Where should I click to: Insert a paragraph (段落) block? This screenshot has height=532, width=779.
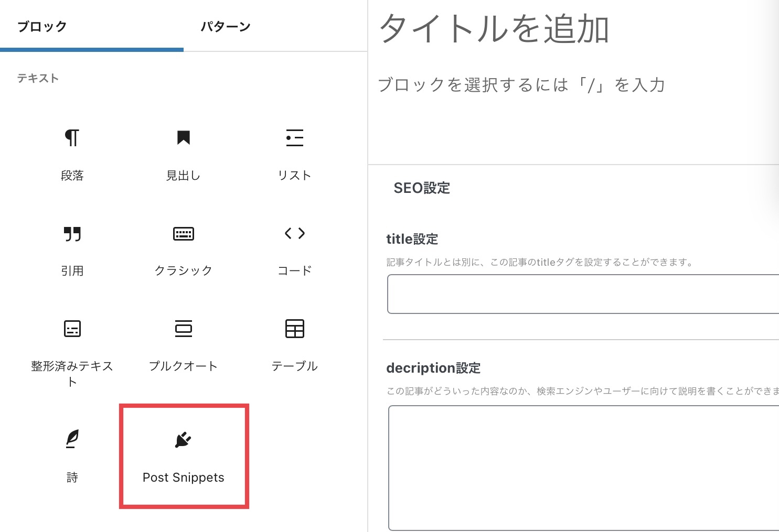pyautogui.click(x=72, y=154)
